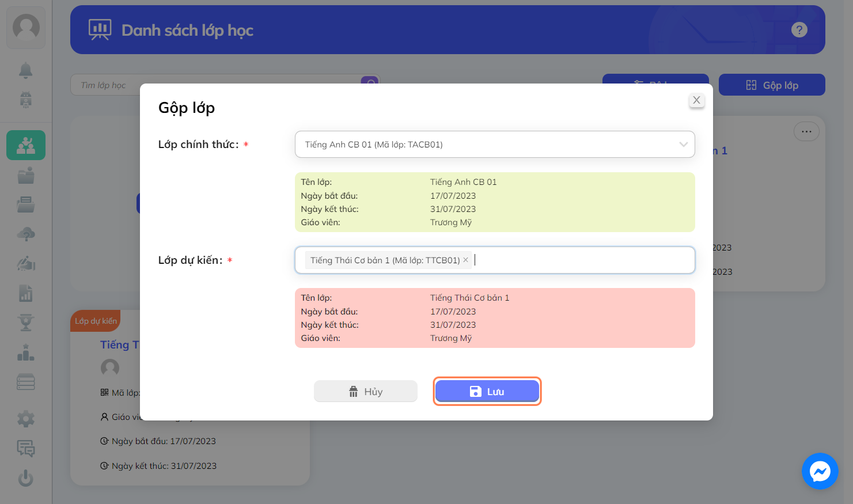This screenshot has width=853, height=504.
Task: Open the chat feedback sidebar icon
Action: [26, 448]
